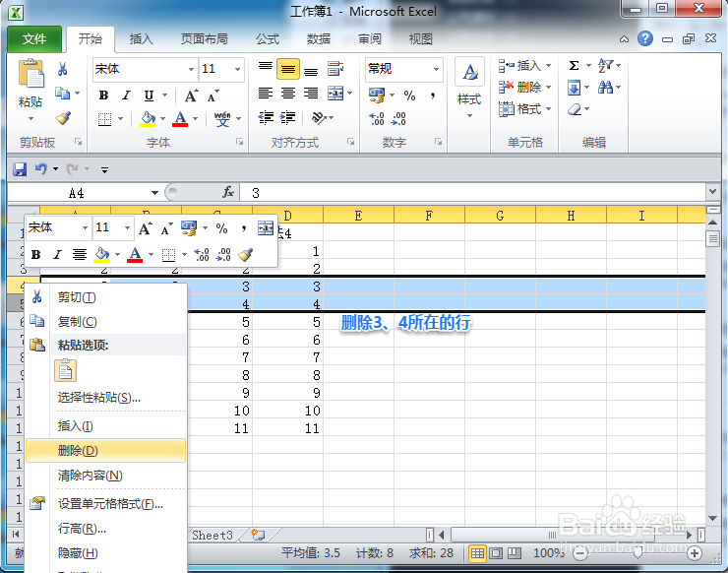Click the Format Painter brush in ribbon

pos(63,118)
